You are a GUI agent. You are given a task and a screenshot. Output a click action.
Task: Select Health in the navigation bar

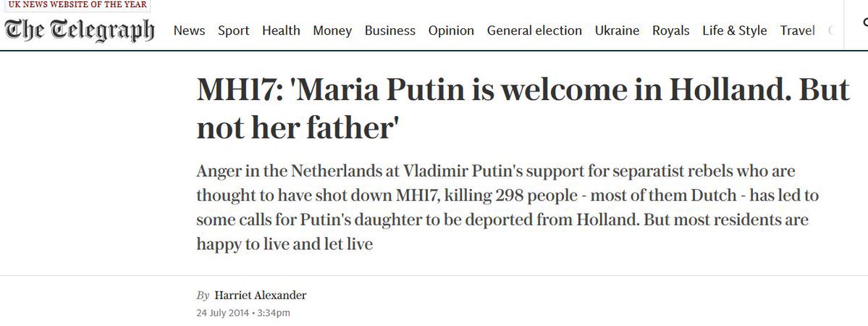(281, 30)
